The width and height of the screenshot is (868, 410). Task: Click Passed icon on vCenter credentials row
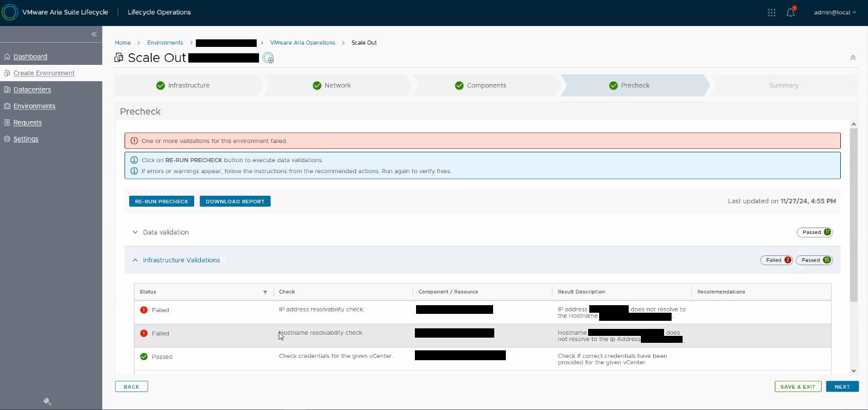point(144,357)
